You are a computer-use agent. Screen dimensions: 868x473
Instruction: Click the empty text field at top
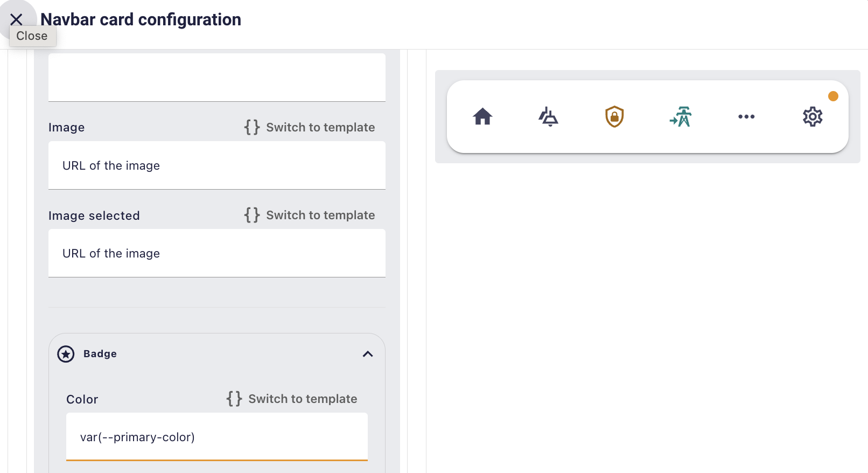(x=216, y=77)
